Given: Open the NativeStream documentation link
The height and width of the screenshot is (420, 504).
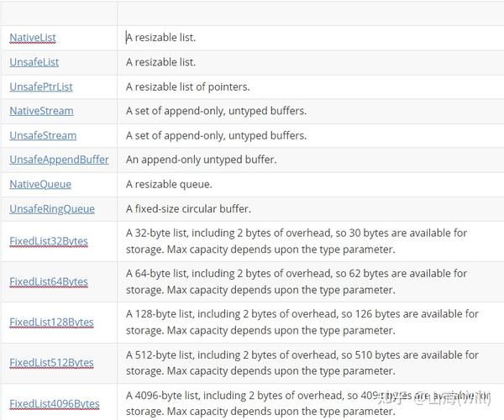Looking at the screenshot, I should 41,111.
